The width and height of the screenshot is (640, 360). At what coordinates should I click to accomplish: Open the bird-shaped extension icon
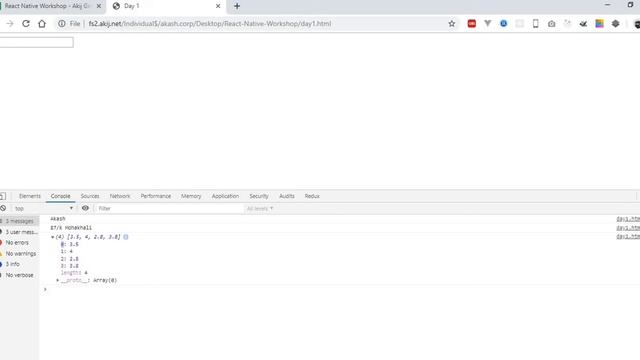pos(583,24)
